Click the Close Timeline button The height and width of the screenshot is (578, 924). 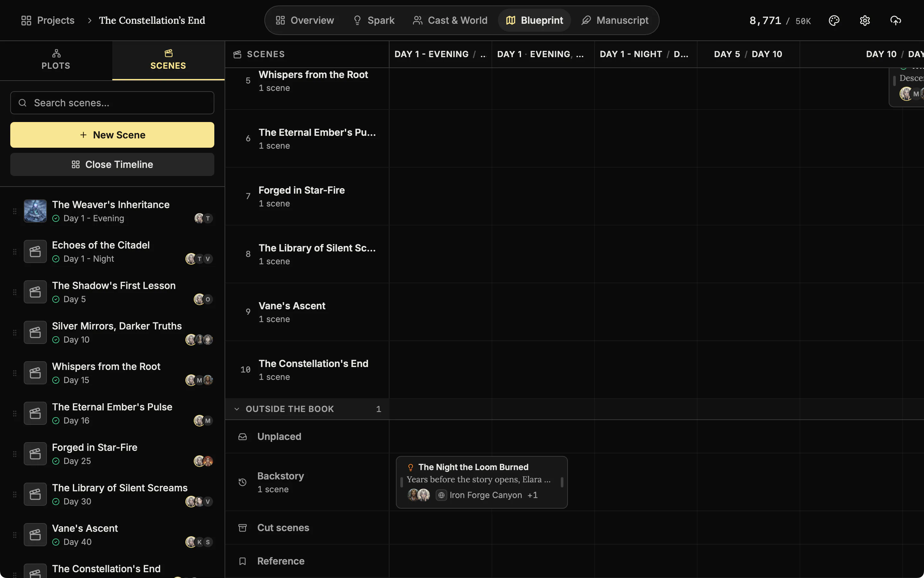pyautogui.click(x=112, y=164)
